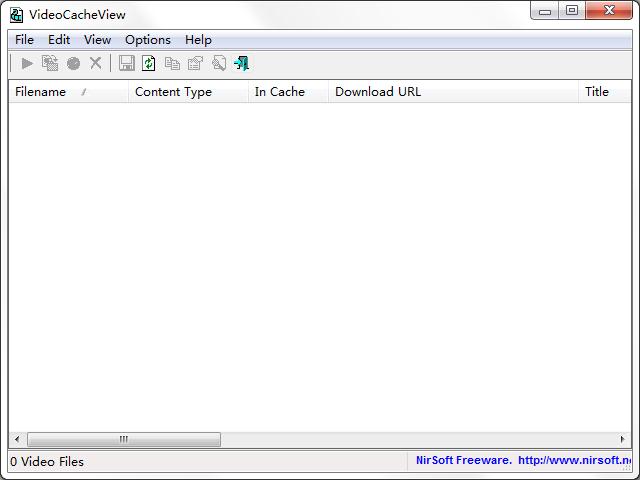640x480 pixels.
Task: Sort by the Filename column header
Action: (x=68, y=92)
